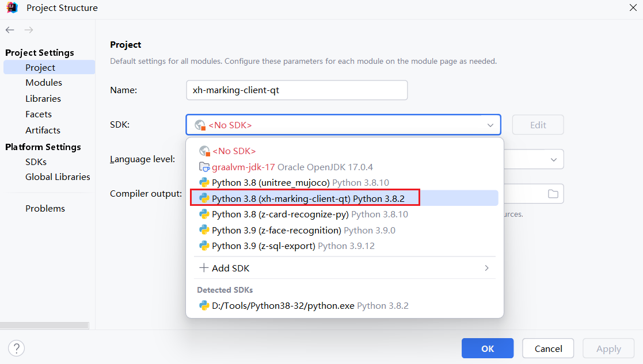Screen dimensions: 643x364
Task: Click the Cancel button
Action: [548, 348]
